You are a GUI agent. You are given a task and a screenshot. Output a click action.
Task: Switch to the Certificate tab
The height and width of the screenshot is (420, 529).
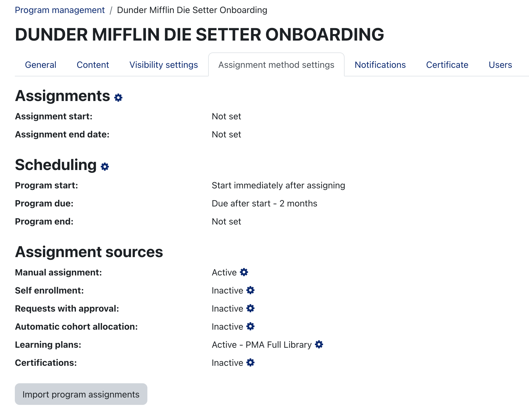pos(447,65)
